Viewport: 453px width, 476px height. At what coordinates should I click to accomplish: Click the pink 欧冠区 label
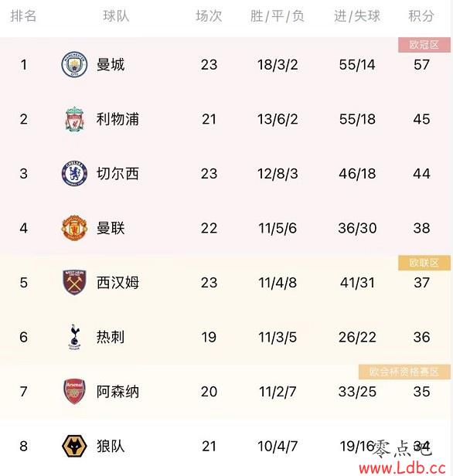point(424,45)
